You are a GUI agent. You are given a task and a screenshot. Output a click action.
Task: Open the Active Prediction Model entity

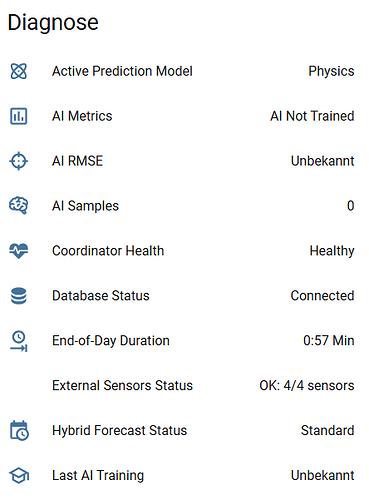(184, 71)
